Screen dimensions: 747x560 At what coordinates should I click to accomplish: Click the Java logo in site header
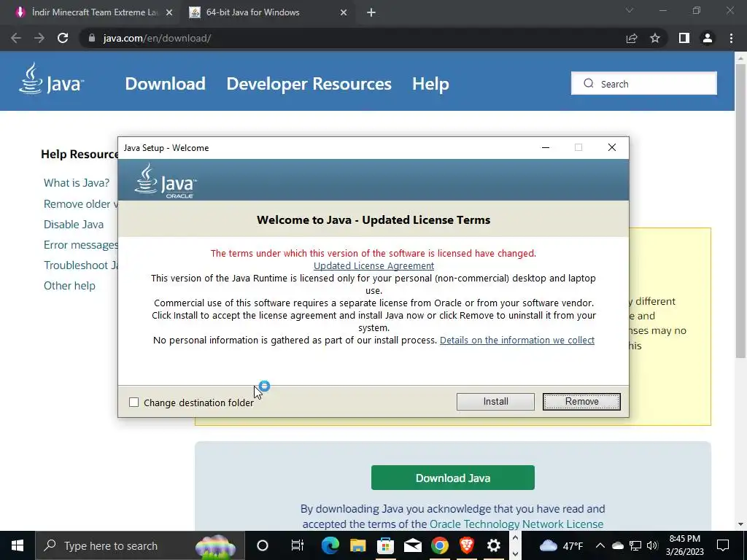pyautogui.click(x=52, y=79)
